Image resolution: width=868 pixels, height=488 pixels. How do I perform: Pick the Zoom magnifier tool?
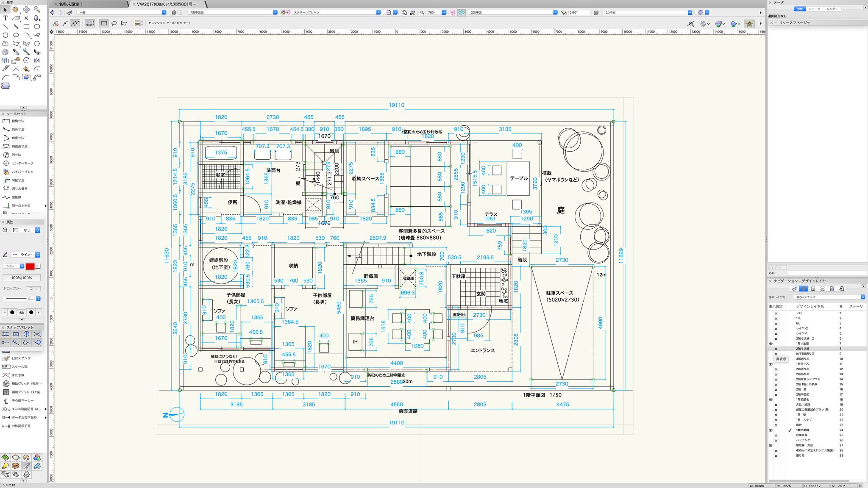pos(37,9)
